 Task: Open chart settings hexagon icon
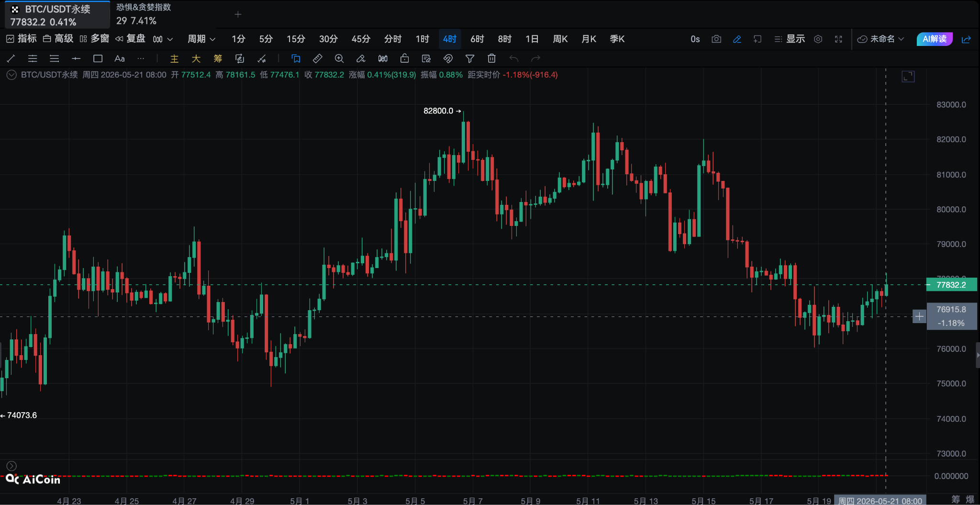818,39
